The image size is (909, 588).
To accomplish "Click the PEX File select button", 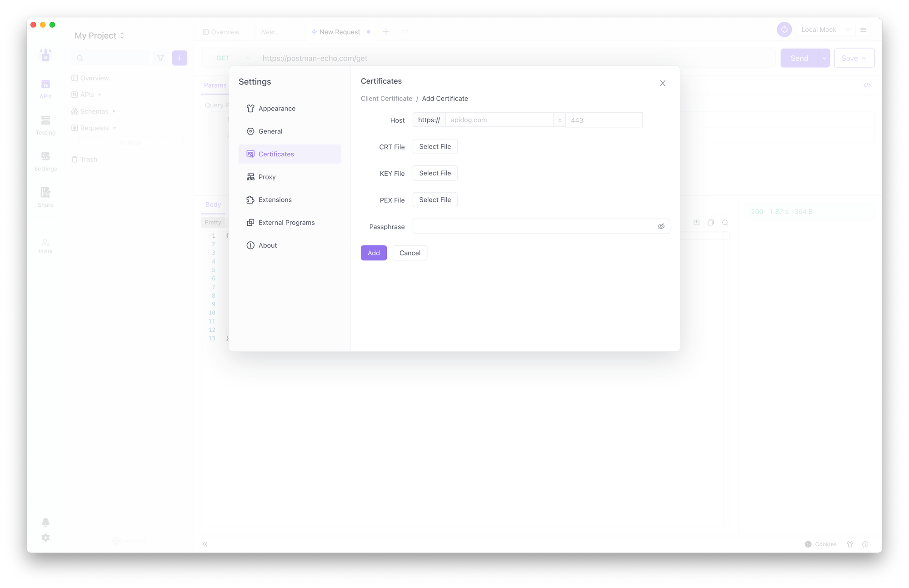I will click(435, 199).
